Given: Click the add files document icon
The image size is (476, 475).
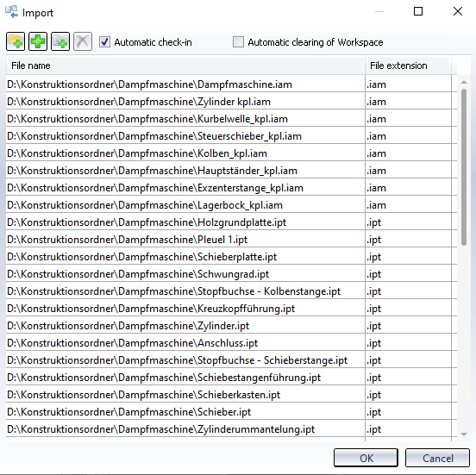Looking at the screenshot, I should coord(60,41).
